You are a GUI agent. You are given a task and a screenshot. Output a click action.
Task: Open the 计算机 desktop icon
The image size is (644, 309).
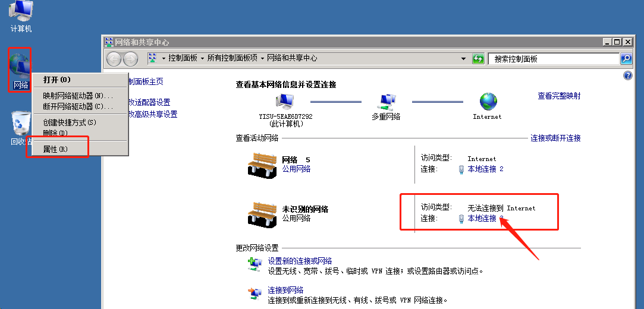tap(20, 15)
